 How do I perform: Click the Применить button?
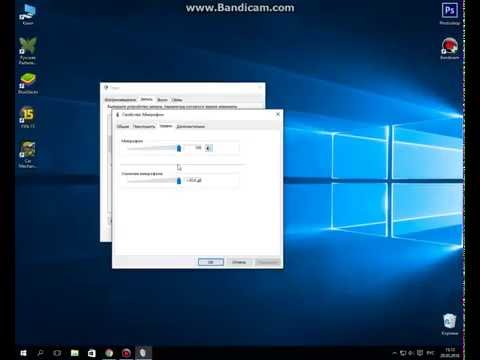[268, 262]
